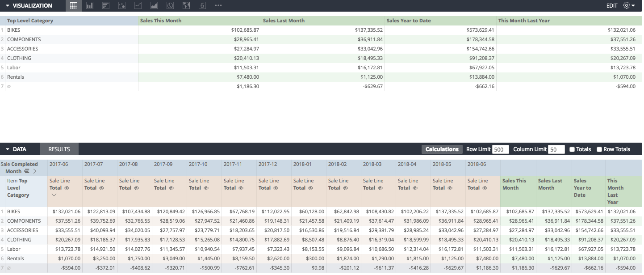Edit the Column Limit field

pos(556,149)
